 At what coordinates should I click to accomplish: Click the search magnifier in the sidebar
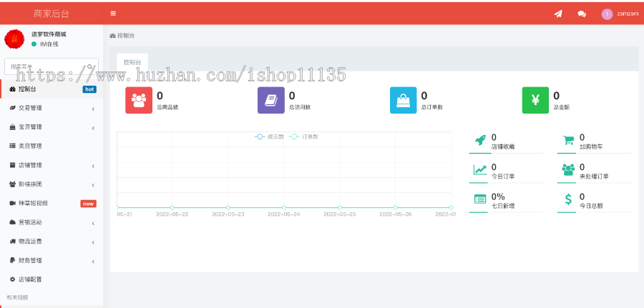(x=90, y=66)
